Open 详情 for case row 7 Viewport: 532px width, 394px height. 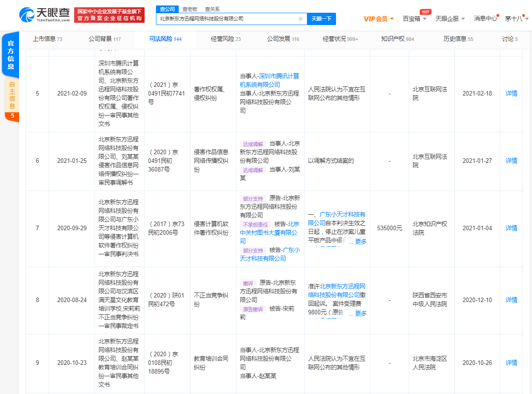tap(511, 228)
